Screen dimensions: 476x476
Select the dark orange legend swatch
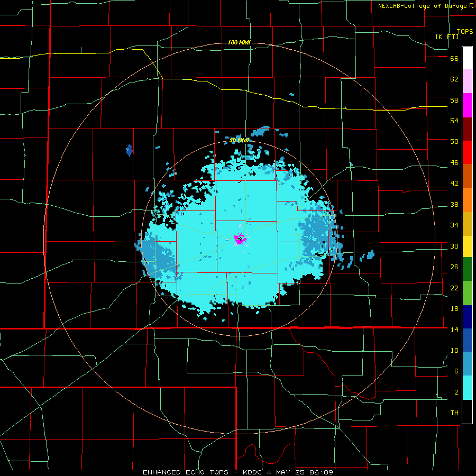467,176
